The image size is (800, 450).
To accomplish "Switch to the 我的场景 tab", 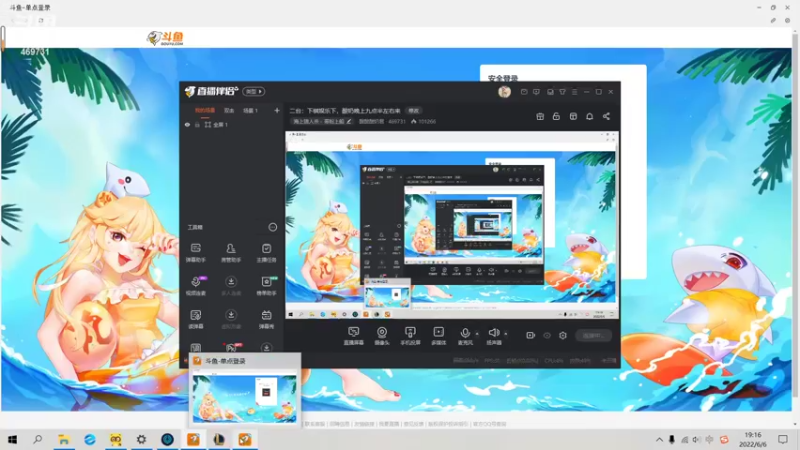I will point(205,111).
